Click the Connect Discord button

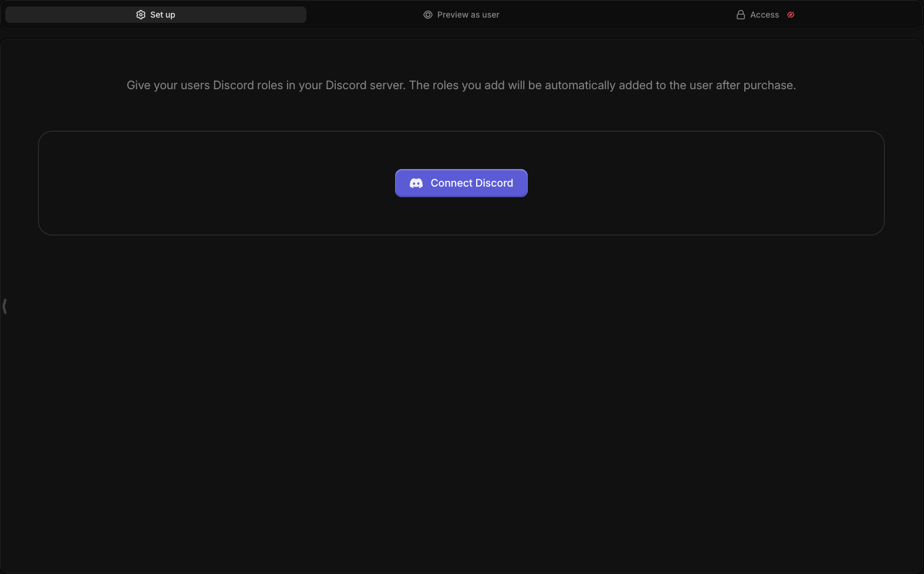(x=461, y=183)
